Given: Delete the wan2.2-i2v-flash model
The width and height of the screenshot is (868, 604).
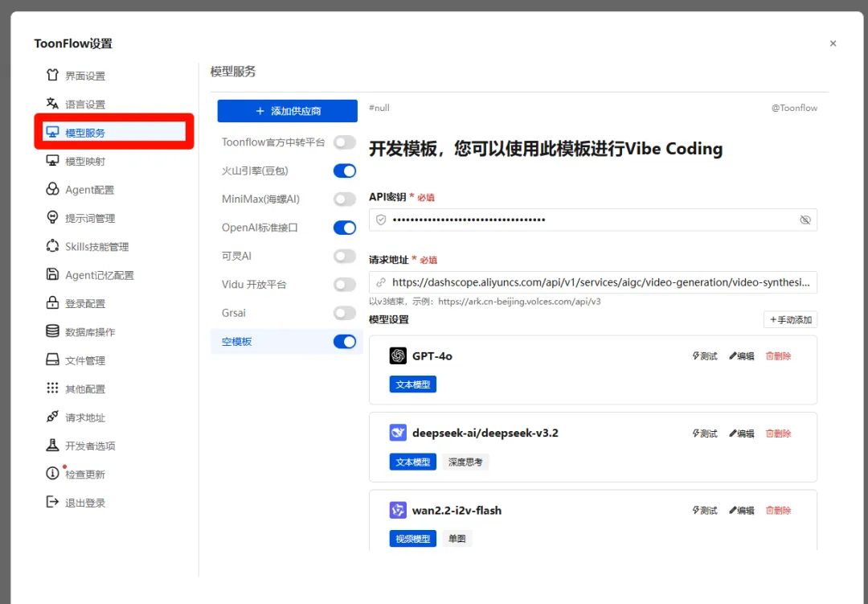Looking at the screenshot, I should point(778,510).
